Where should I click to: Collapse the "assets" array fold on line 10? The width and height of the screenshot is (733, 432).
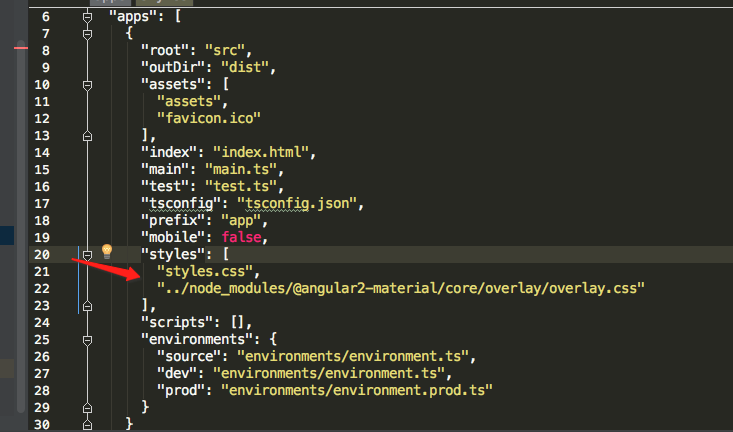tap(87, 85)
